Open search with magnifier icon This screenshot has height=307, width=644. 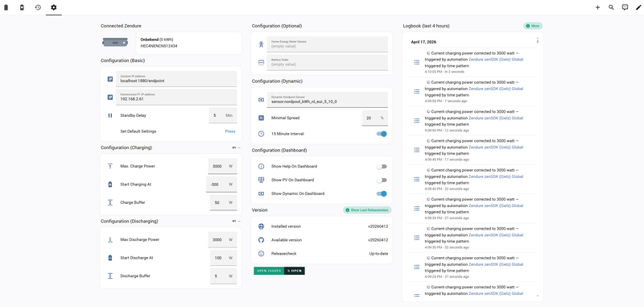tap(611, 7)
